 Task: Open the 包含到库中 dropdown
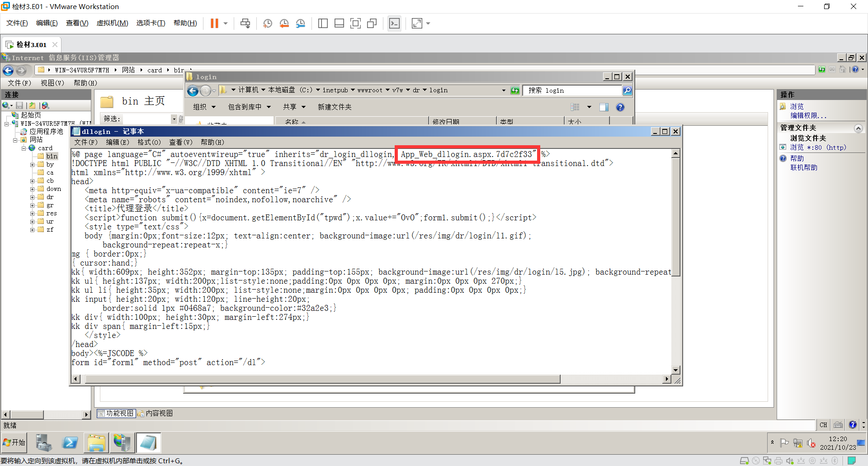249,107
